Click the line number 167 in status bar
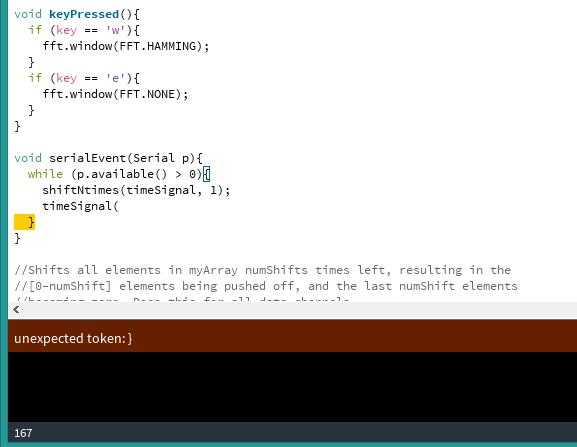Viewport: 577px width, 447px height. pyautogui.click(x=23, y=433)
